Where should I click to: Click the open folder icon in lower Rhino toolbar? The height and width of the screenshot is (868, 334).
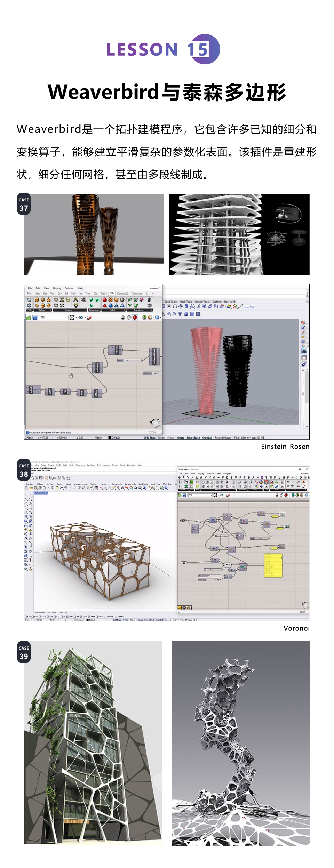pyautogui.click(x=31, y=488)
